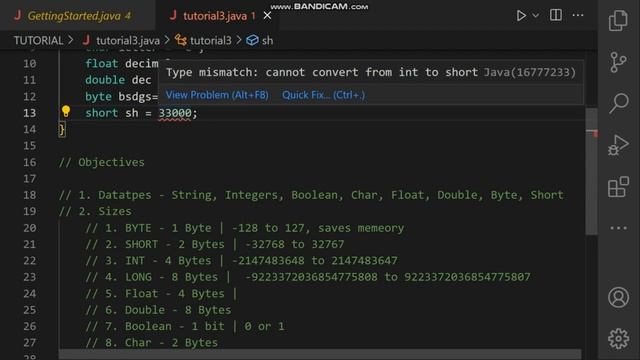Click the lightbulb quick fix icon on line 13
This screenshot has width=640, height=360.
pos(66,111)
